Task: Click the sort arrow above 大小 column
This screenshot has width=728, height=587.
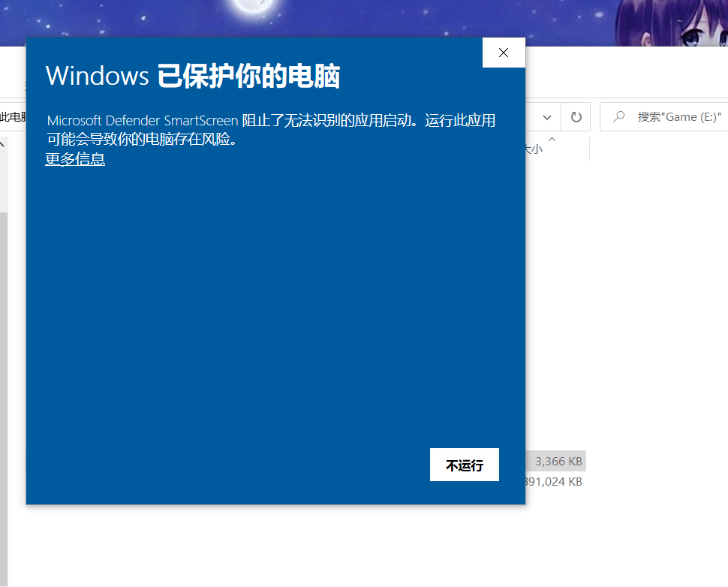Action: pos(552,140)
